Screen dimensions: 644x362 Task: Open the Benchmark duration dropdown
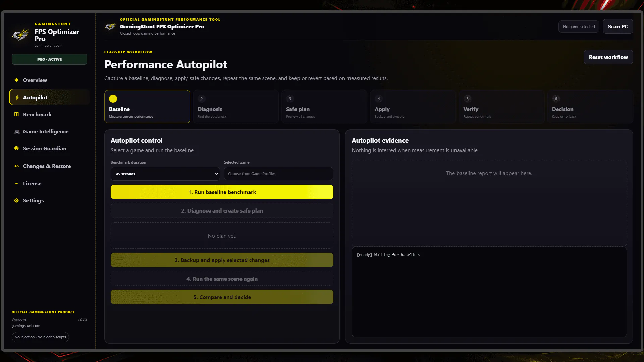click(x=165, y=174)
